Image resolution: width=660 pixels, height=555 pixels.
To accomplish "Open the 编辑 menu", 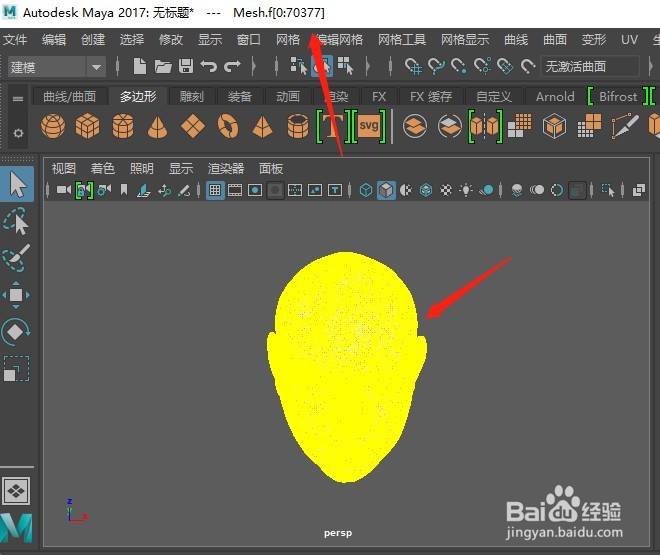I will click(54, 40).
